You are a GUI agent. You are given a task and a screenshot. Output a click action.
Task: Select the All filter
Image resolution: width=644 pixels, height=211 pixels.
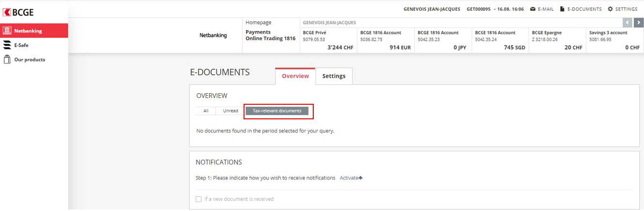point(206,111)
